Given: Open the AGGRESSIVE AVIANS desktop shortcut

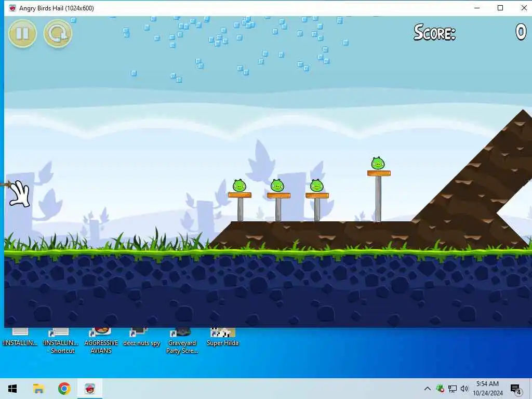Looking at the screenshot, I should [x=101, y=341].
